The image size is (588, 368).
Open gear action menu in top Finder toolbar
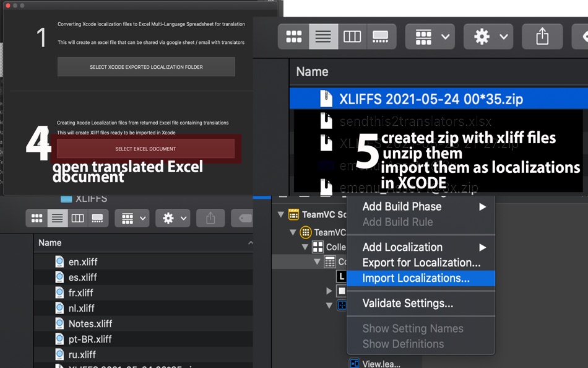(x=488, y=37)
